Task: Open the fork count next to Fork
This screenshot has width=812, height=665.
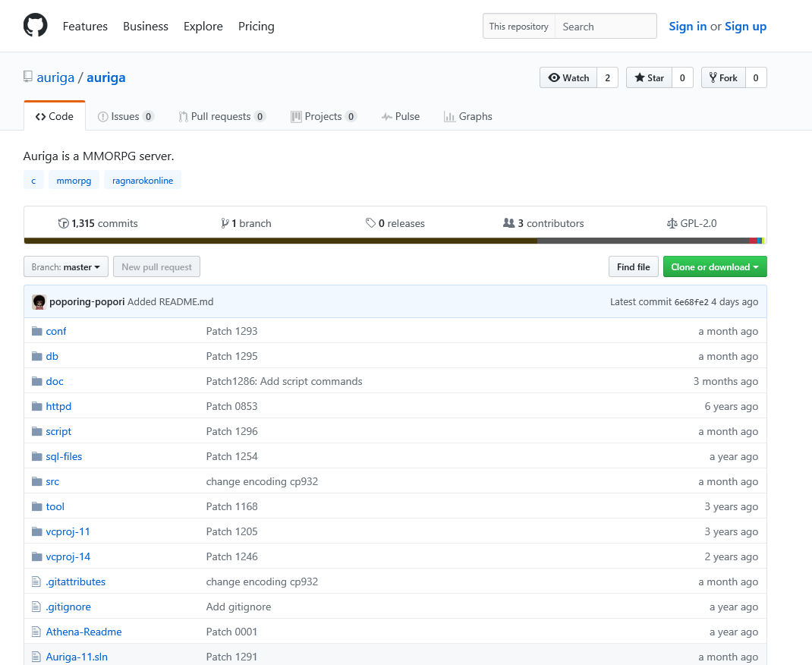Action: [x=756, y=77]
